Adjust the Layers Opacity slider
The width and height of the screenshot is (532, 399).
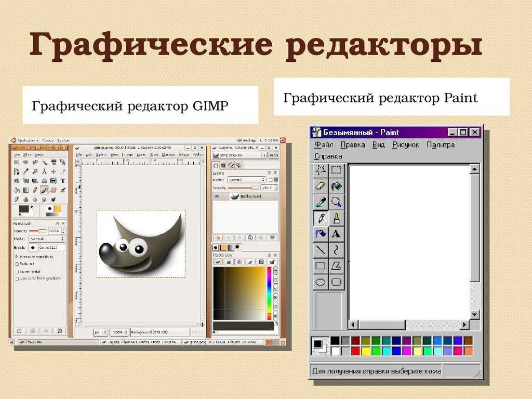point(243,188)
